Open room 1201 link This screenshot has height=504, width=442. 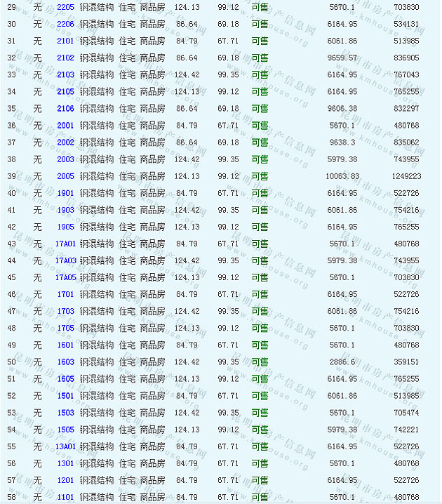click(65, 480)
